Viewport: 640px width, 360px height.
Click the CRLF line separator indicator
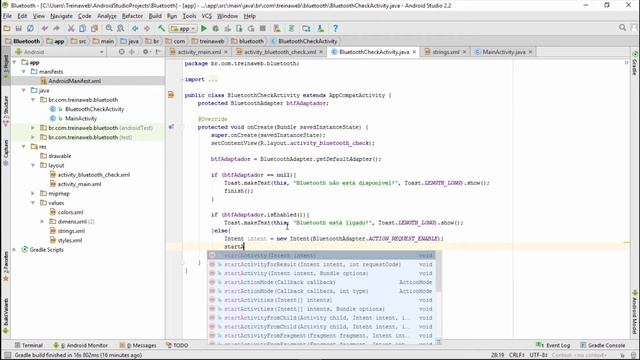(516, 356)
